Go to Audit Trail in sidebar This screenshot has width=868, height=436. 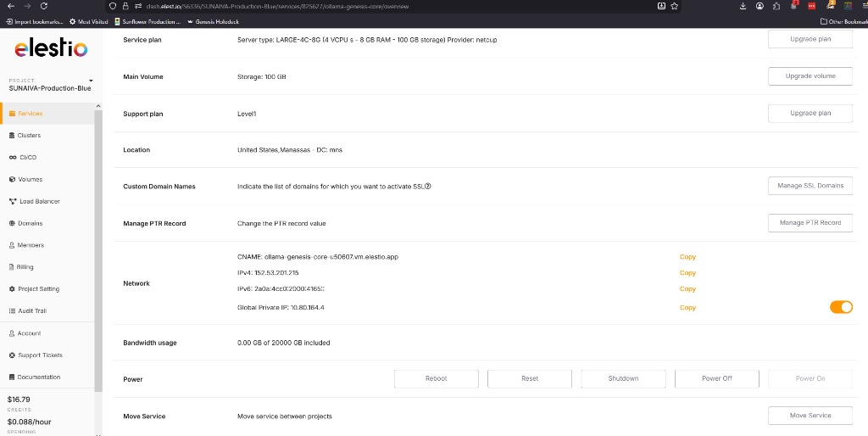[x=32, y=311]
